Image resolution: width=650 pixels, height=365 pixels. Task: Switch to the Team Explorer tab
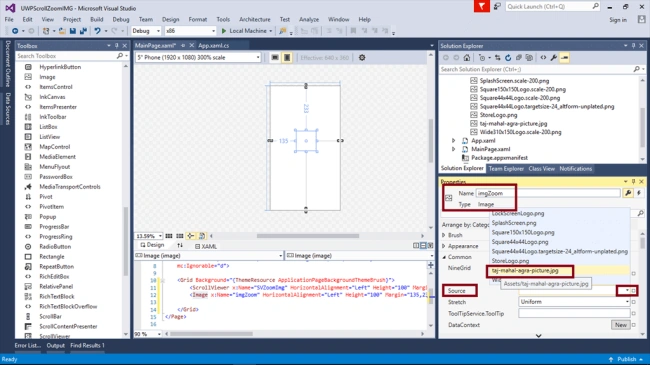pos(506,168)
